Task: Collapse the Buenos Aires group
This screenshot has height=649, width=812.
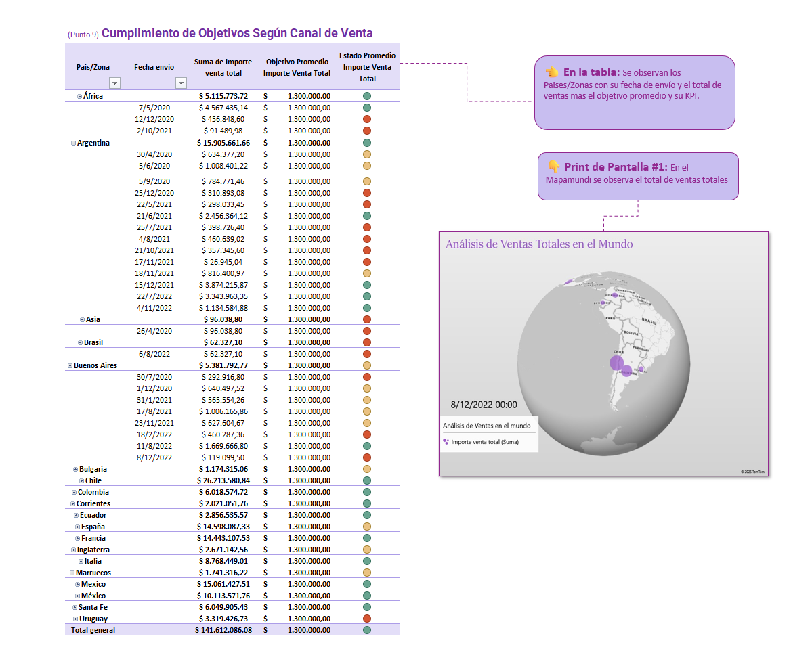Action: pos(69,366)
